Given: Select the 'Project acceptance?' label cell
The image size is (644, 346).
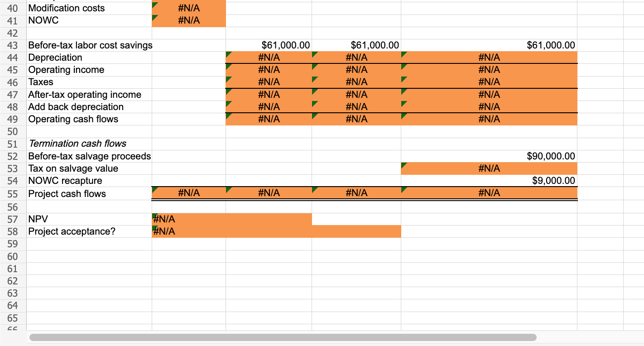Looking at the screenshot, I should point(89,231).
